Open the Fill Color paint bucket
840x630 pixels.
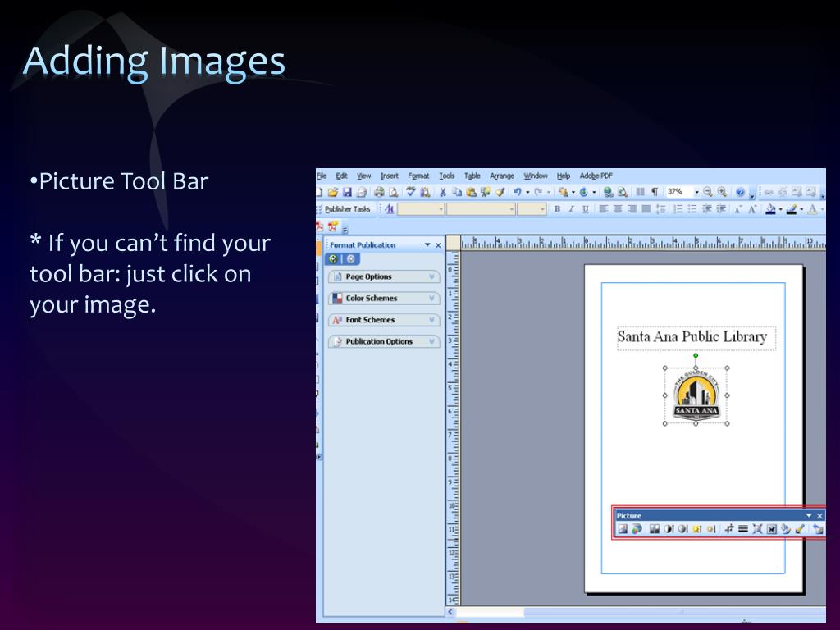click(771, 209)
